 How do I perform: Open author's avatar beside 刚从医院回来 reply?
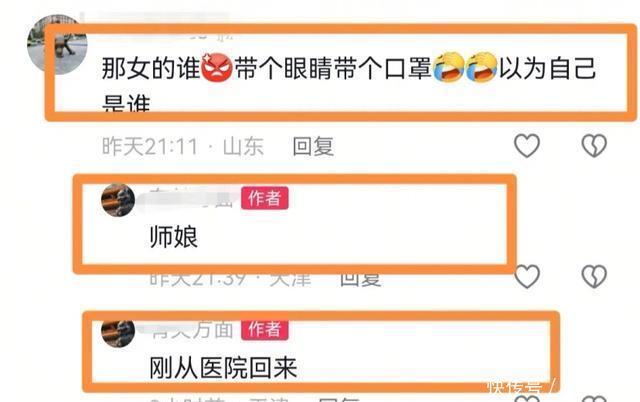click(118, 331)
